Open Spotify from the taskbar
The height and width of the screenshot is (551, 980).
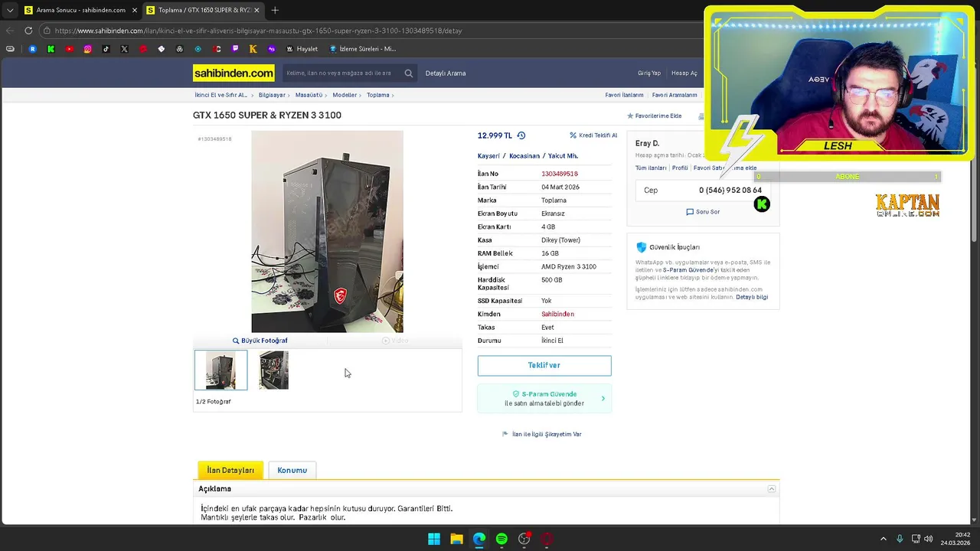click(501, 539)
